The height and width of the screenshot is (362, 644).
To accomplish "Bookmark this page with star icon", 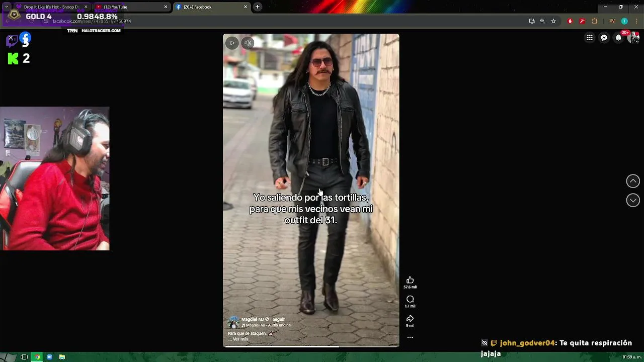I will tap(553, 21).
